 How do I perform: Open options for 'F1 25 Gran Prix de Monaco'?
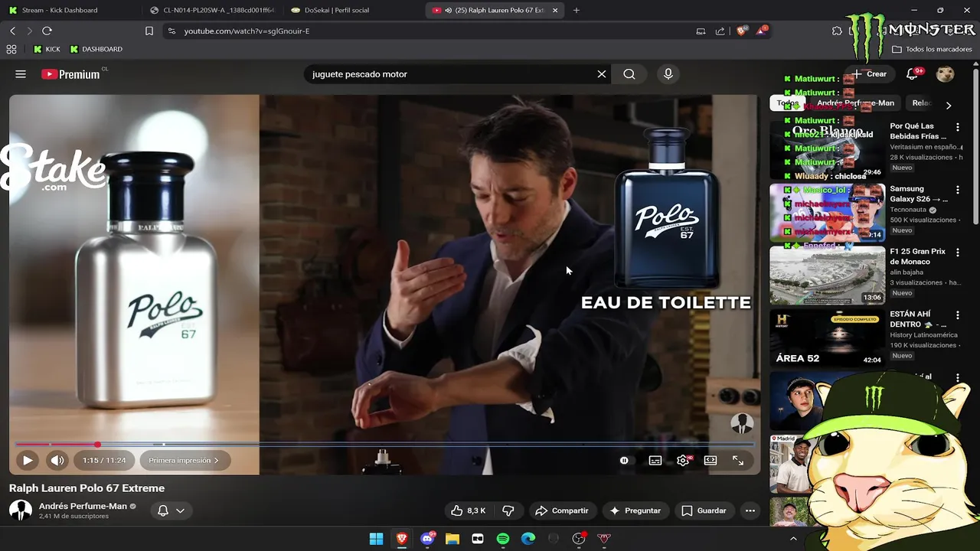coord(957,253)
